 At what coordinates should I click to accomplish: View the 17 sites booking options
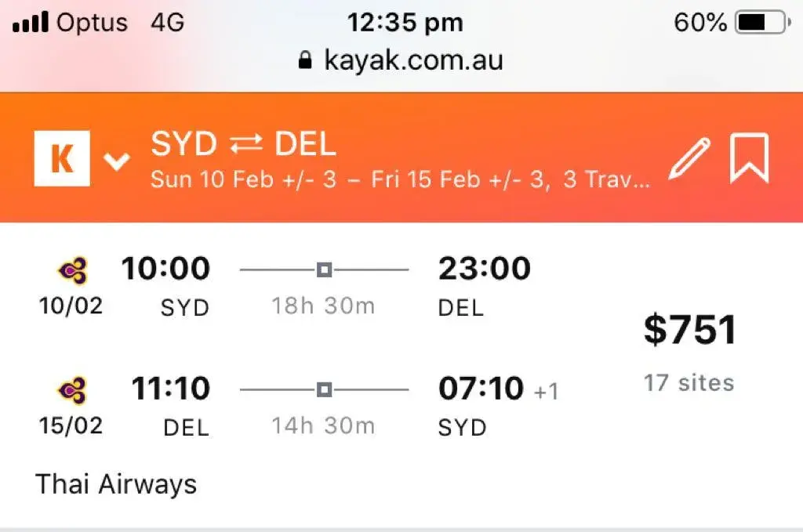[689, 383]
